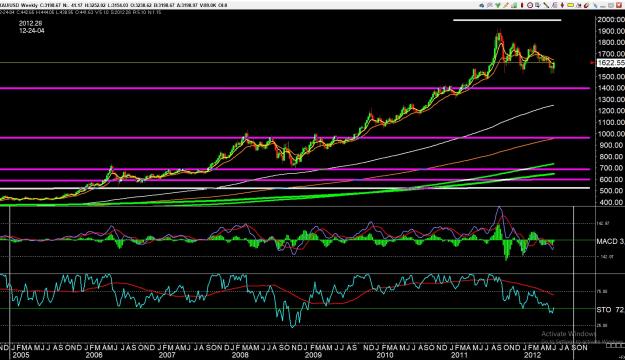This screenshot has height=360, width=625.
Task: Click the 400.00 price axis label
Action: 611,203
